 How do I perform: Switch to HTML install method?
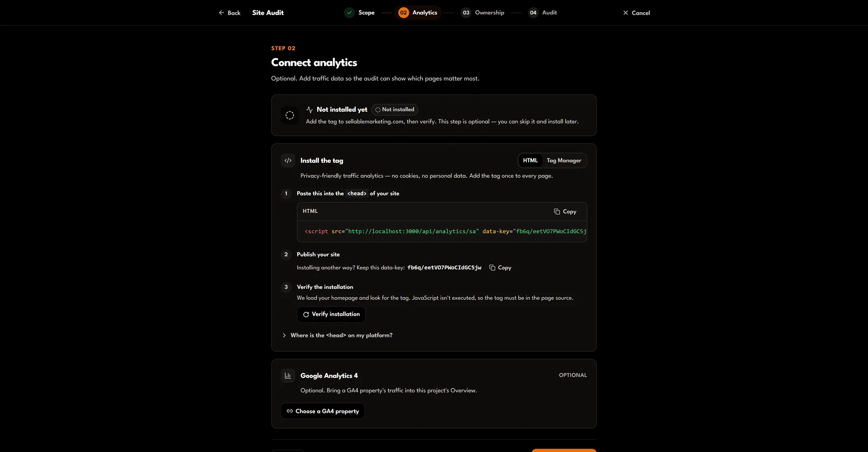530,160
